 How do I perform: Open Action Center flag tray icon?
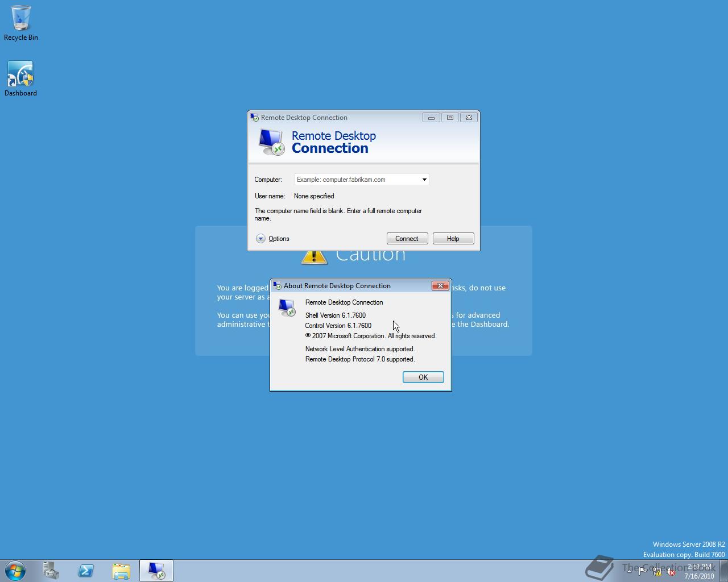point(643,571)
